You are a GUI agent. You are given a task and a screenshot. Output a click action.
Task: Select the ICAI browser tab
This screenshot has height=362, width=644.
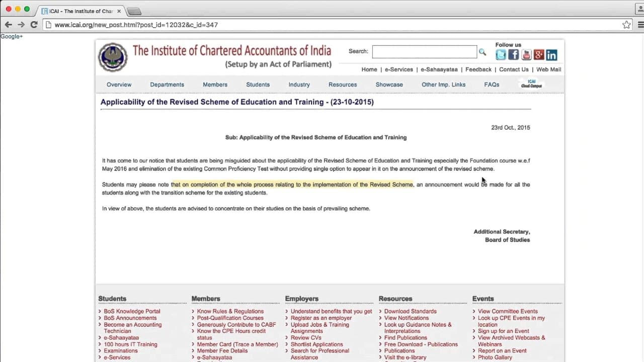(80, 11)
